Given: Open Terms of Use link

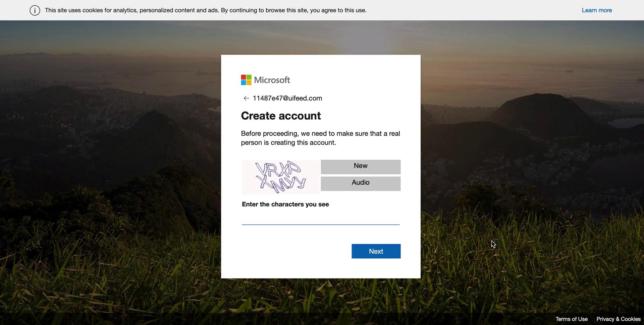Looking at the screenshot, I should point(571,319).
